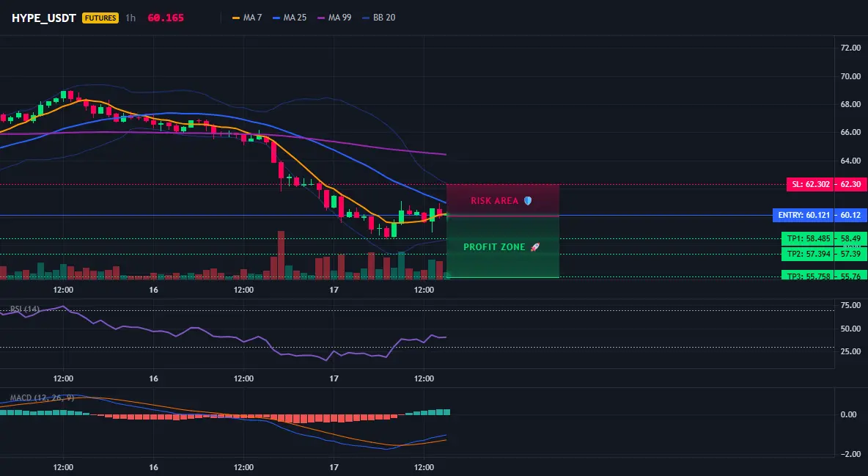Toggle the BB 20 legend entry
The height and width of the screenshot is (476, 868).
tap(378, 18)
